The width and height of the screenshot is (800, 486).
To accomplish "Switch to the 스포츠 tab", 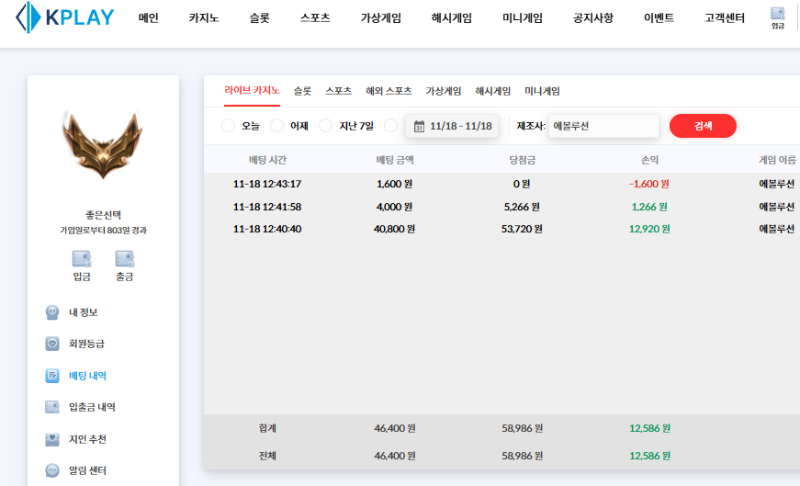I will tap(339, 91).
